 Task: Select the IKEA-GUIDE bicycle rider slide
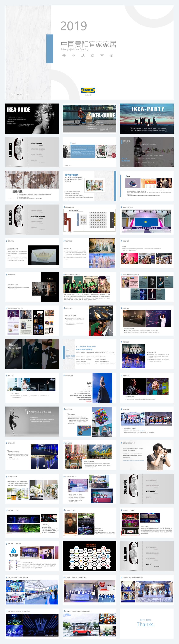[89, 119]
